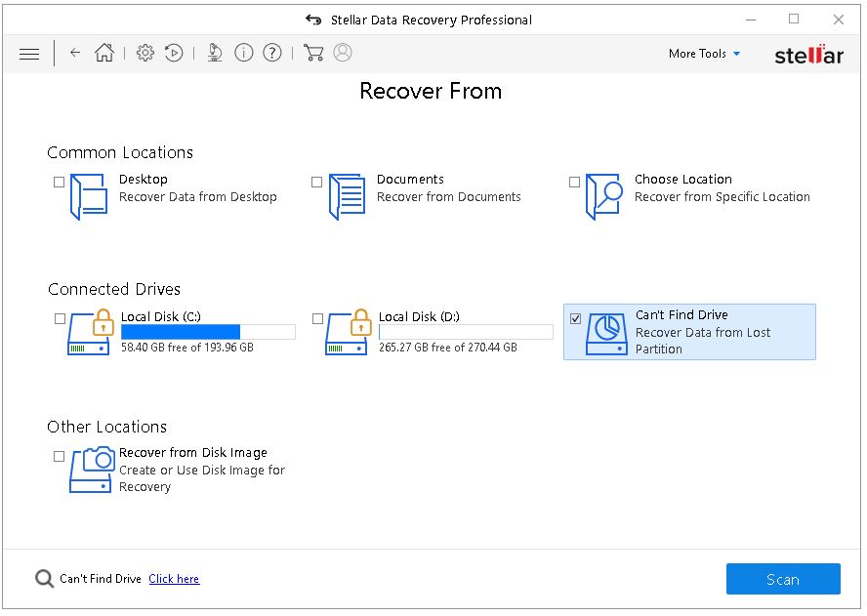Click '58.40 GB free of 193.96 GB'
This screenshot has height=616, width=867.
click(187, 348)
